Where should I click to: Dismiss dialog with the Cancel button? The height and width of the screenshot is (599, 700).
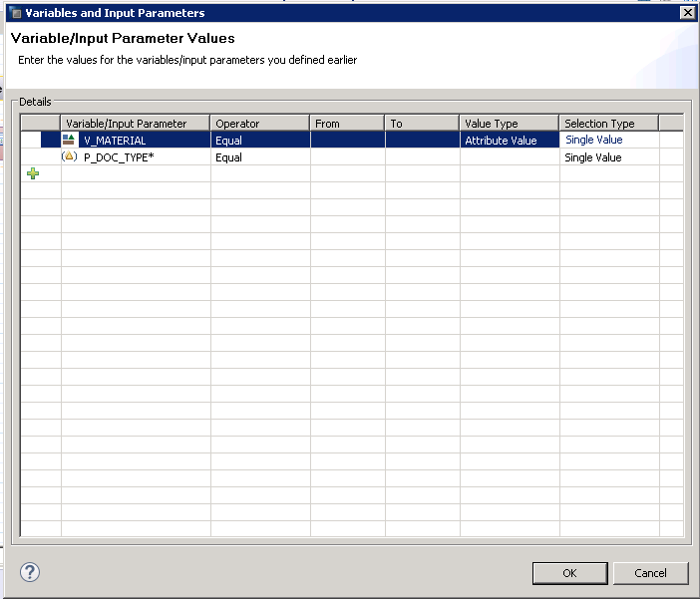650,573
